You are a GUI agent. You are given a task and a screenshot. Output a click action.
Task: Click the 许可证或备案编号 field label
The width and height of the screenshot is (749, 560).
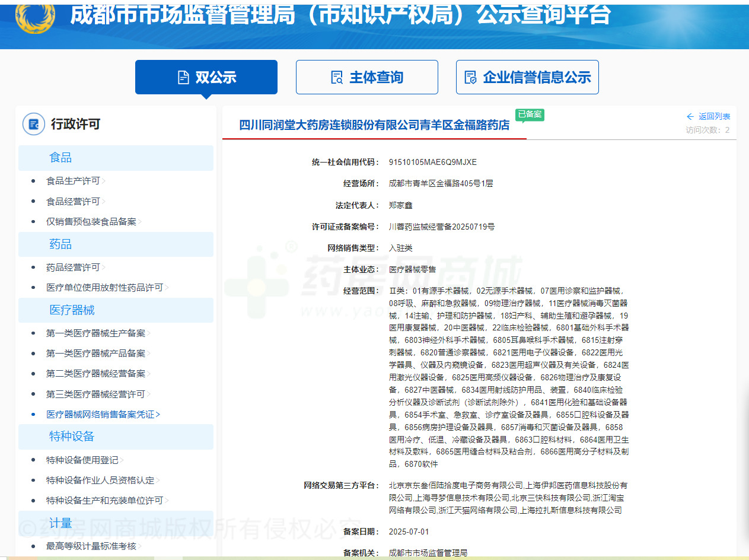[x=345, y=227]
